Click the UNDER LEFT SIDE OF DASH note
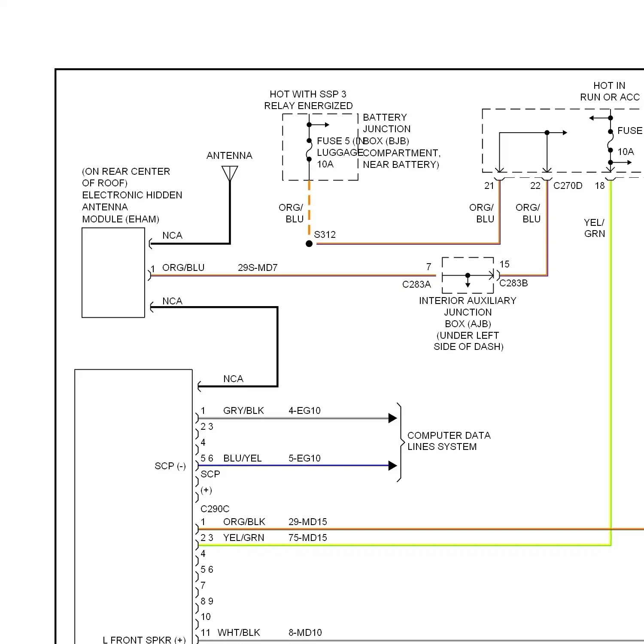 [468, 341]
